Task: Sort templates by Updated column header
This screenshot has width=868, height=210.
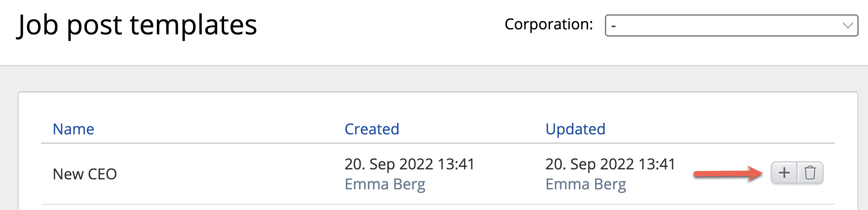Action: (x=575, y=129)
